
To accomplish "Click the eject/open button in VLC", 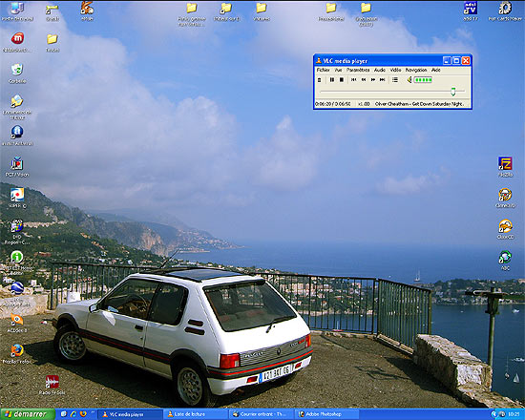I will point(319,80).
